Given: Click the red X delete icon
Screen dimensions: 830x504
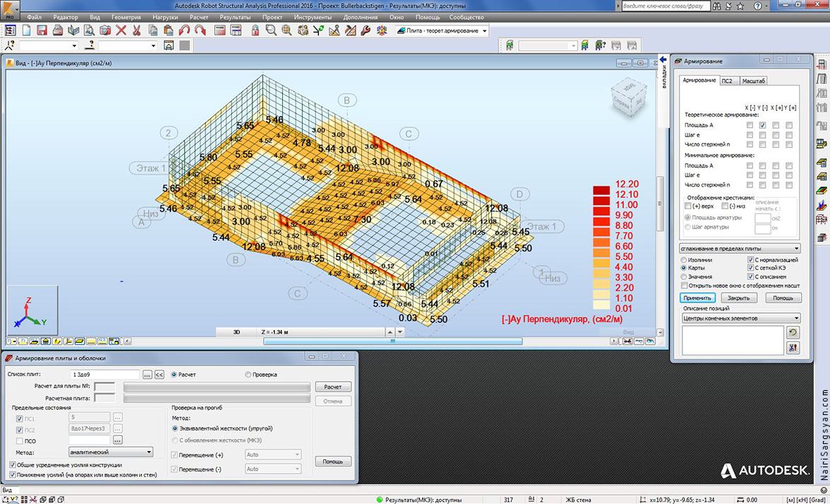Looking at the screenshot, I should point(121,30).
